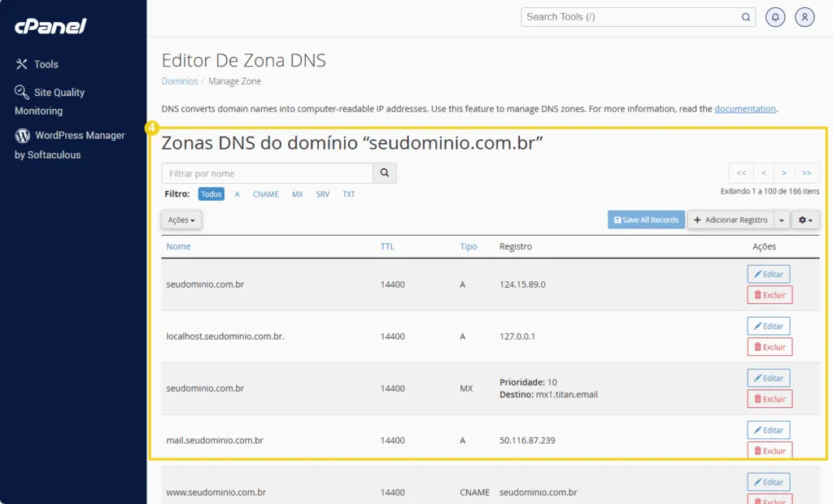The height and width of the screenshot is (504, 833).
Task: Expand arrow next to Adicionar Registro
Action: click(x=782, y=219)
